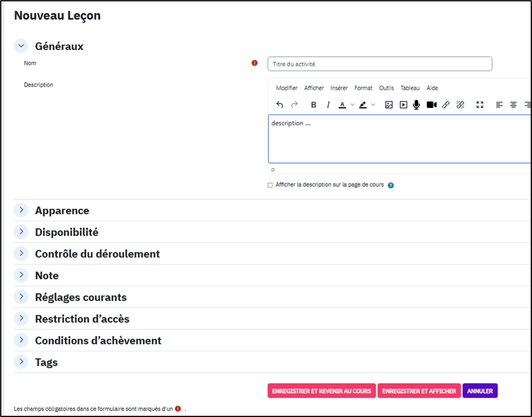532x417 pixels.
Task: Expand the Apparence section
Action: 21,210
